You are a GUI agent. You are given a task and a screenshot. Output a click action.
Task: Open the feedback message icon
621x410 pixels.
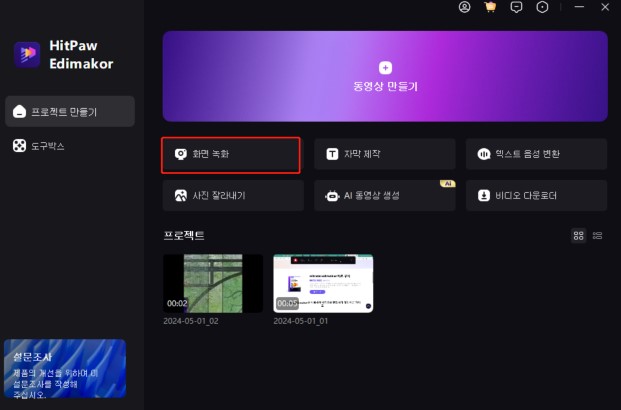(516, 7)
